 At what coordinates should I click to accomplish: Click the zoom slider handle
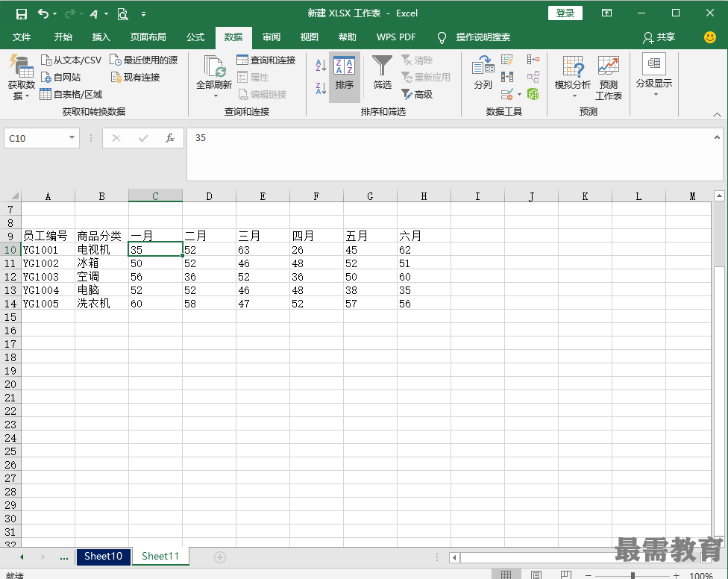(x=633, y=575)
